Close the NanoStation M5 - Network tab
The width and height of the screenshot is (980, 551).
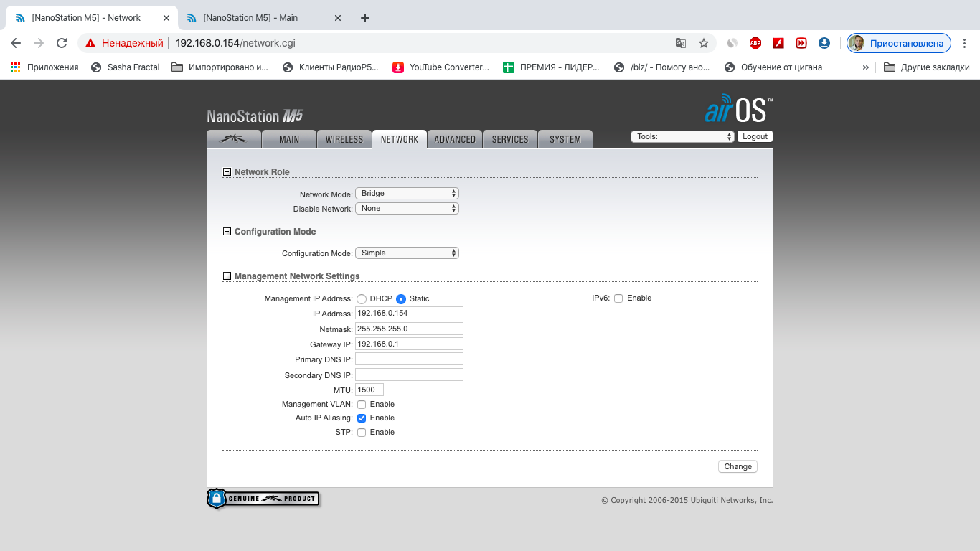[166, 18]
